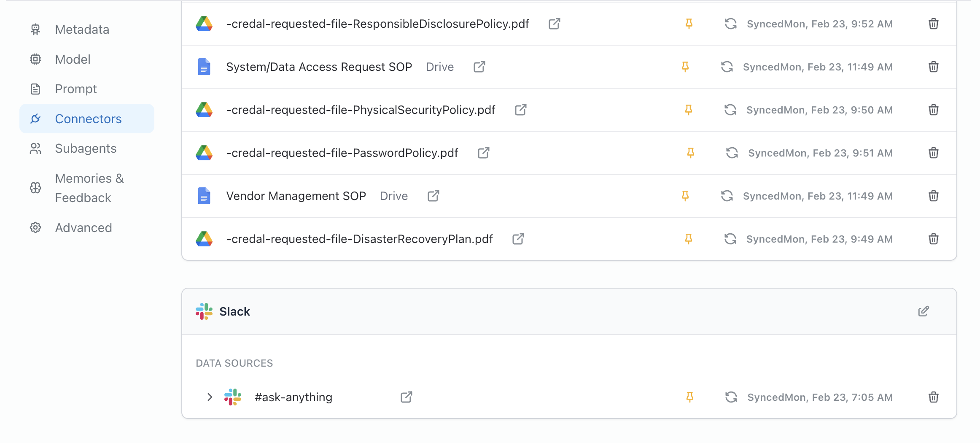Select the Metadata section icon in sidebar
980x443 pixels.
pos(35,30)
